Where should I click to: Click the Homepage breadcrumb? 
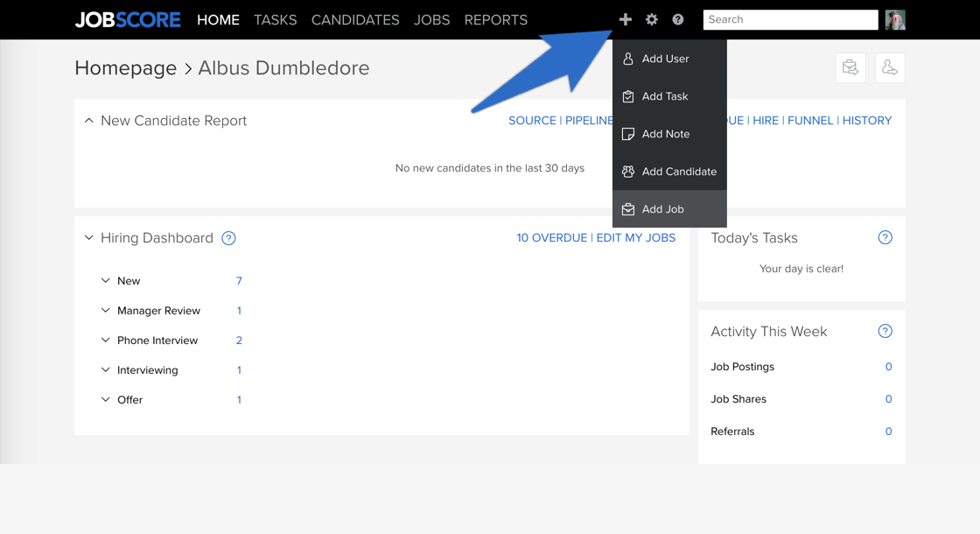click(x=126, y=67)
